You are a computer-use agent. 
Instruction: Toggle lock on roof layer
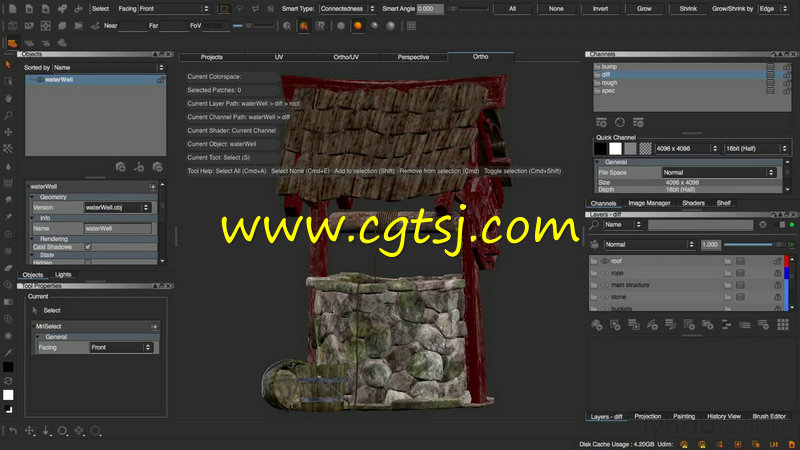pos(777,261)
